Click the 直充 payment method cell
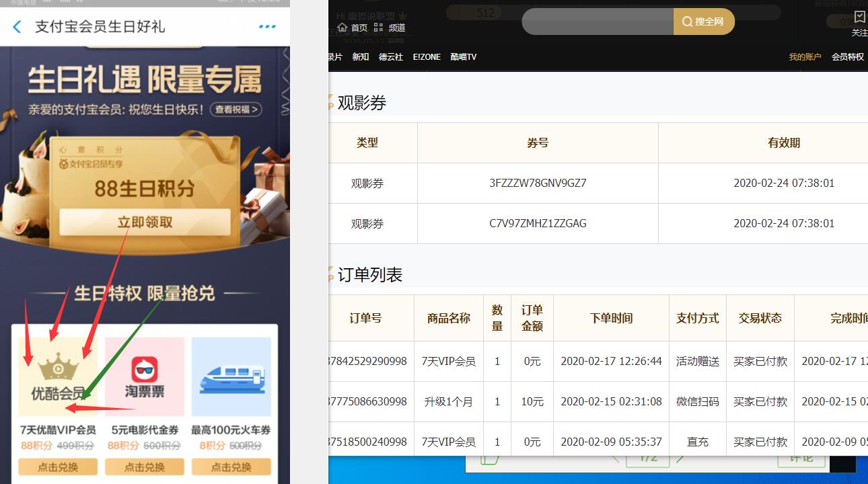868x484 pixels. click(698, 442)
